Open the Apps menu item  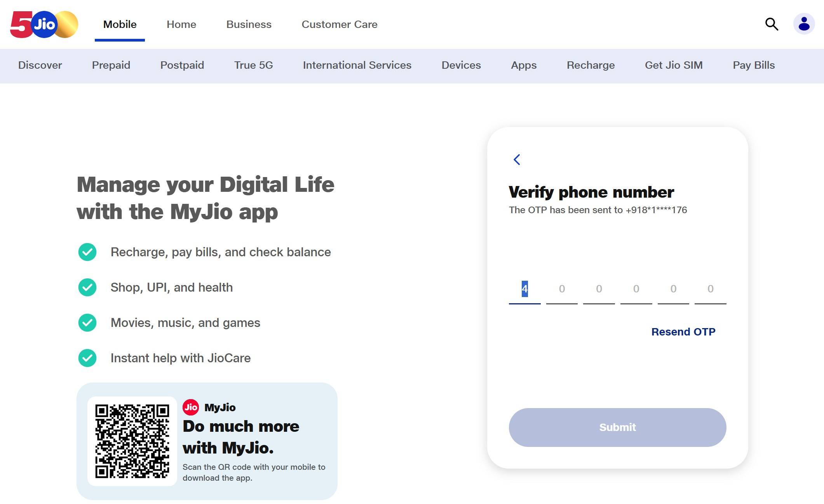pyautogui.click(x=524, y=65)
